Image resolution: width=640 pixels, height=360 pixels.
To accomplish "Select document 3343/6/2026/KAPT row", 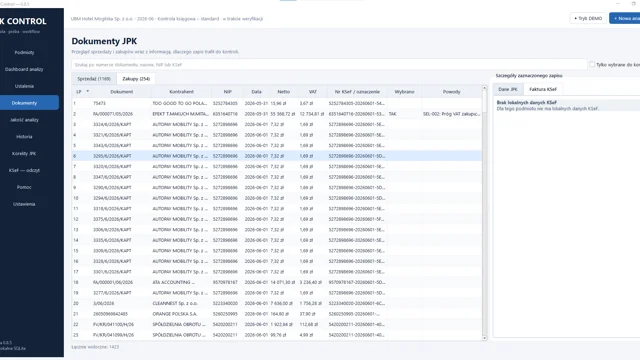I will point(277,145).
